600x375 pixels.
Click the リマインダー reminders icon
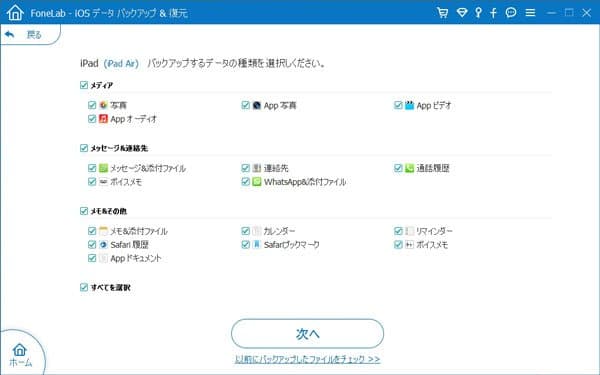tap(409, 231)
